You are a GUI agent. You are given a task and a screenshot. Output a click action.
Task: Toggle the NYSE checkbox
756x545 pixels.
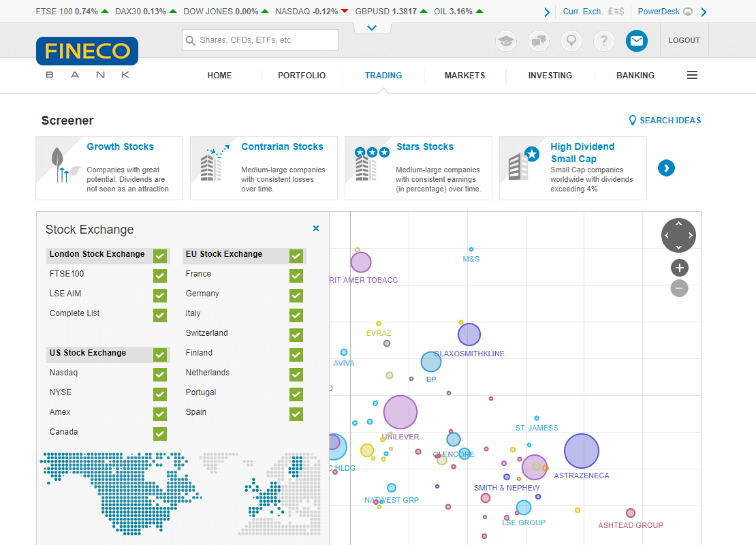click(160, 394)
